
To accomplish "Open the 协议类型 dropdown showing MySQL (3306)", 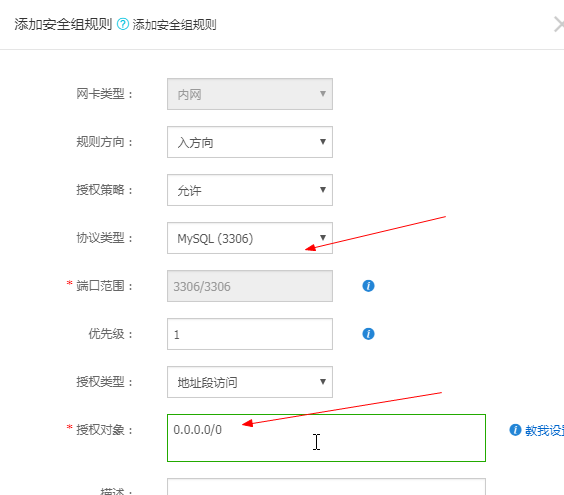I will (250, 238).
